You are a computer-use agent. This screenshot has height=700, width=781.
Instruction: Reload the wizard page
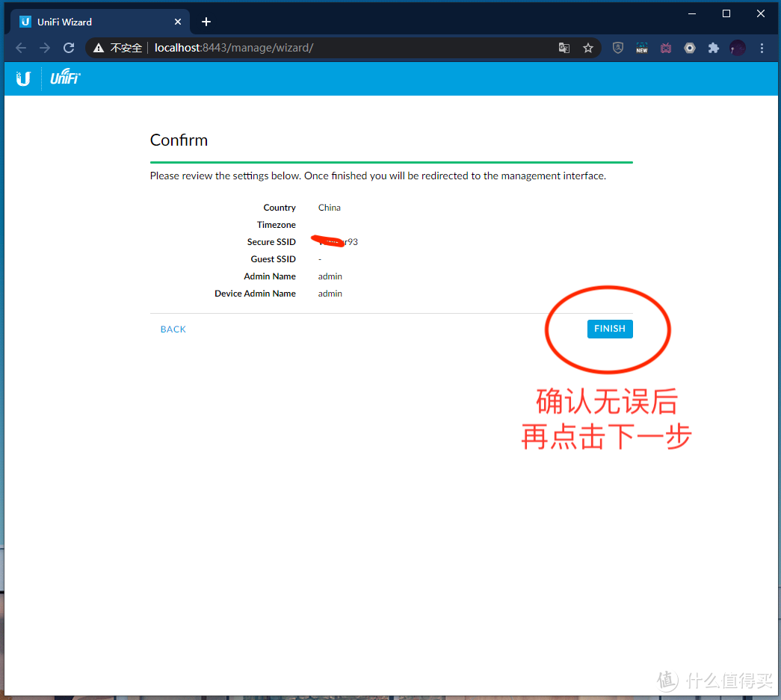(x=69, y=48)
